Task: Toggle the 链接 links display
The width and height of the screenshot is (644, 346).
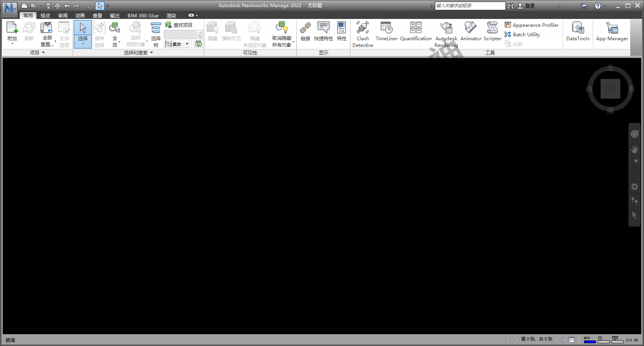Action: (x=305, y=31)
